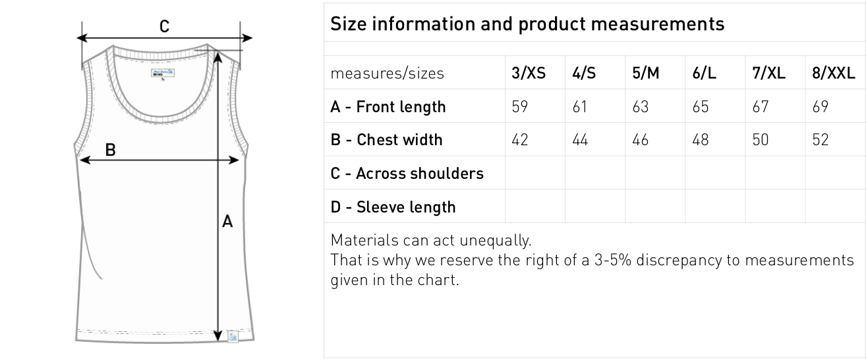Click the small hem tag at bottom right
This screenshot has width=868, height=361.
[x=233, y=337]
